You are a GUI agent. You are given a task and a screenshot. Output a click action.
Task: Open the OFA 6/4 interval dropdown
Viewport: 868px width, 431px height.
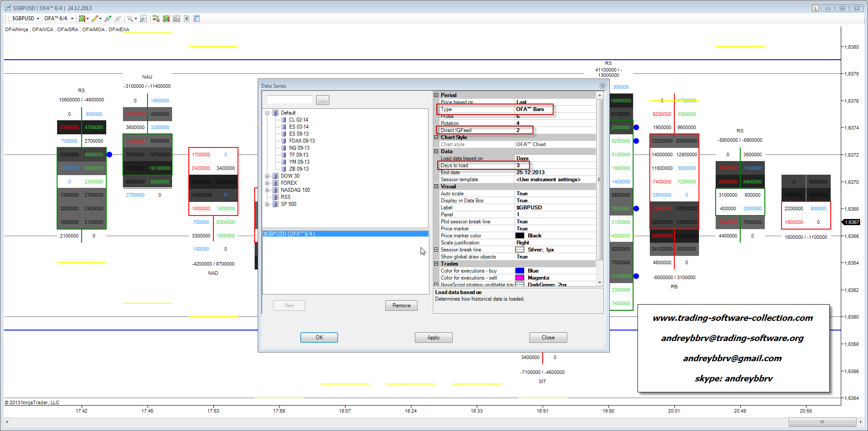tap(59, 18)
